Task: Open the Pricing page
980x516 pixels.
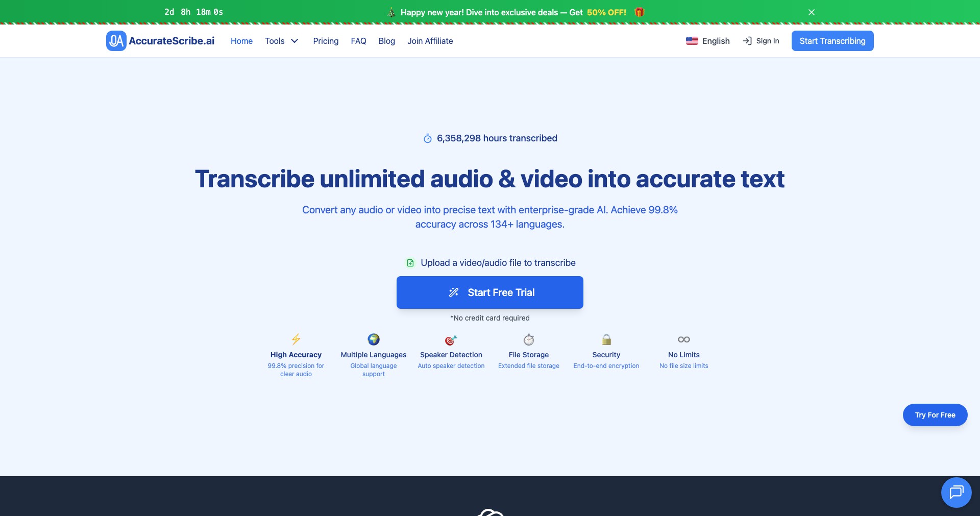Action: [326, 41]
